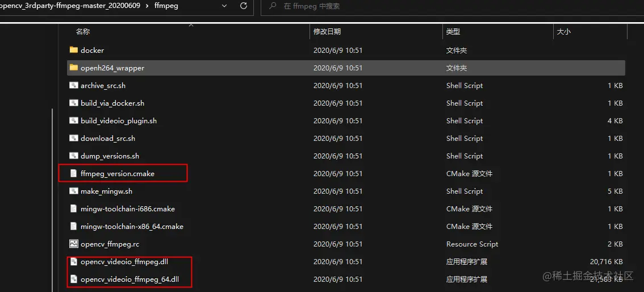Open the address bar history dropdown
The image size is (644, 292).
[224, 6]
